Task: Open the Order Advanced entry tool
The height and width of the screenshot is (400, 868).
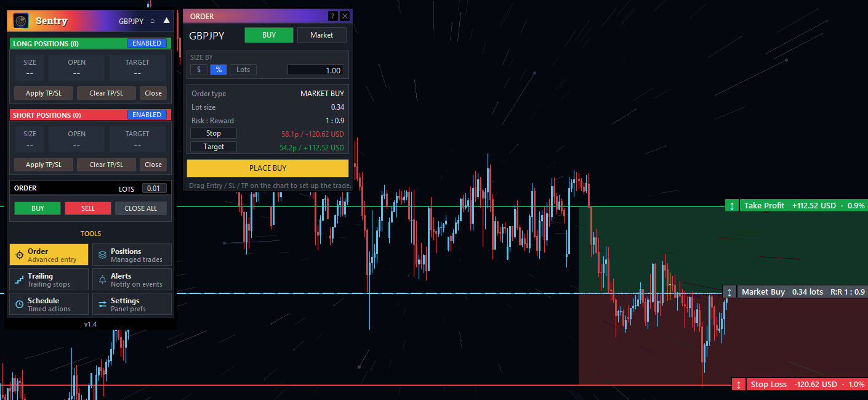Action: point(49,255)
